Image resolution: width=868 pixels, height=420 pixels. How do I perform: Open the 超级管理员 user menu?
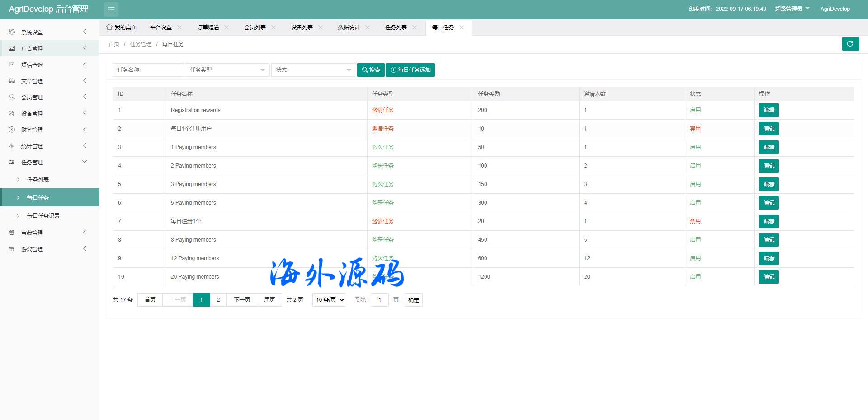click(x=792, y=9)
